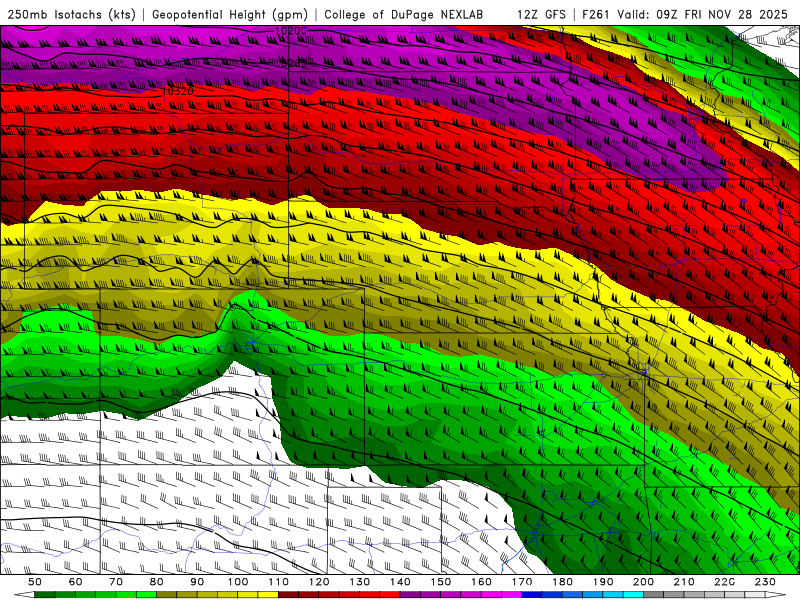Image resolution: width=800 pixels, height=600 pixels.
Task: Click the 'Valid: 09Z FRI NOV 28 2025' text
Action: (x=702, y=14)
